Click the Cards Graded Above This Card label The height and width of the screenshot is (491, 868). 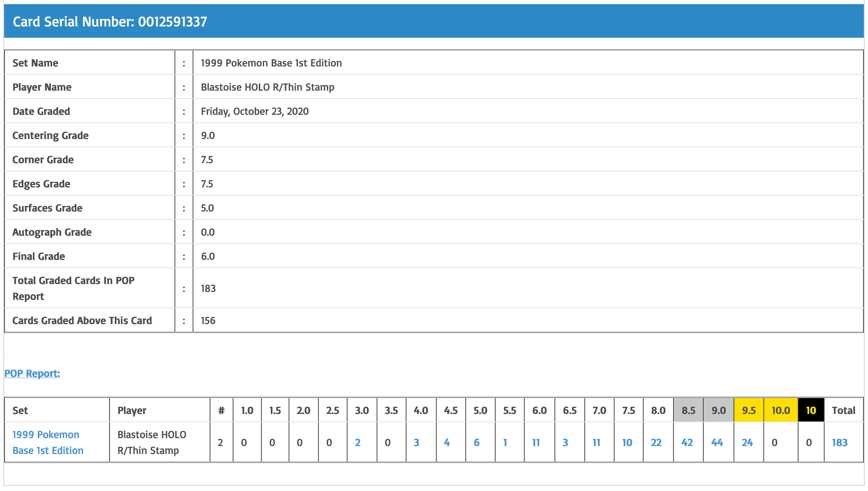click(82, 320)
